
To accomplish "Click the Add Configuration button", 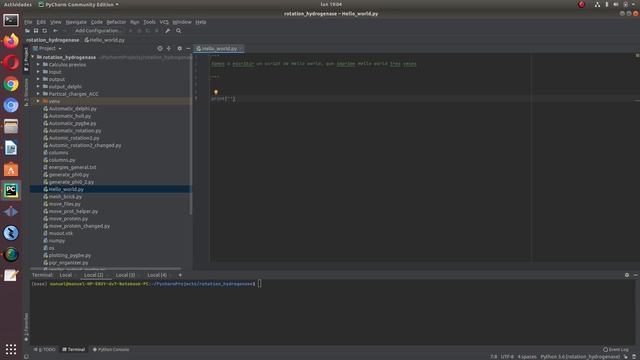I will click(98, 31).
